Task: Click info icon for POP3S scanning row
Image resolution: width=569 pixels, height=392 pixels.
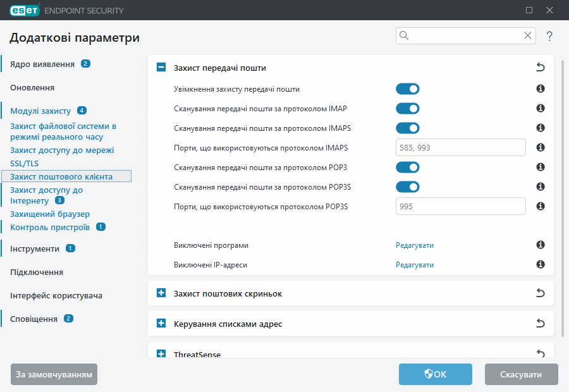Action: point(541,187)
